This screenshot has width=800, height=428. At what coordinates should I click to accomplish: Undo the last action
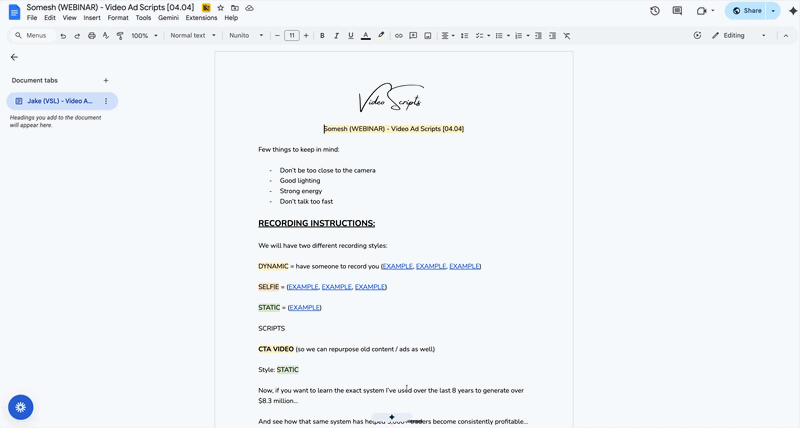pos(63,36)
